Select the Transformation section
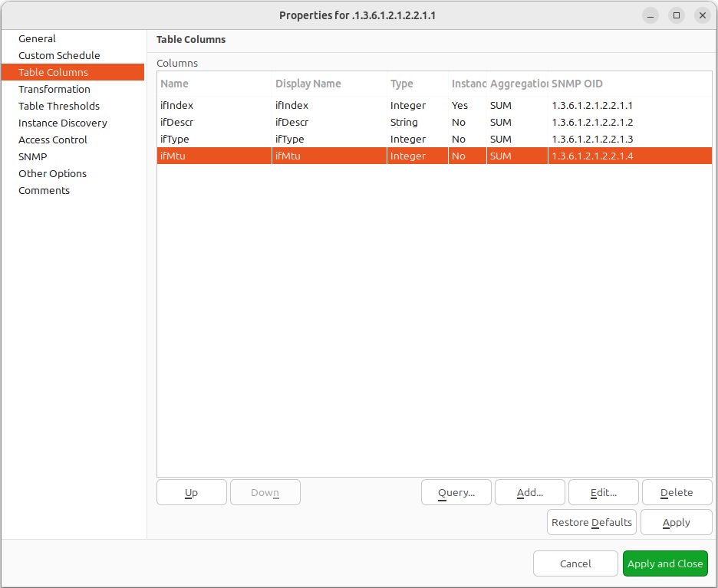The width and height of the screenshot is (718, 588). [x=54, y=89]
